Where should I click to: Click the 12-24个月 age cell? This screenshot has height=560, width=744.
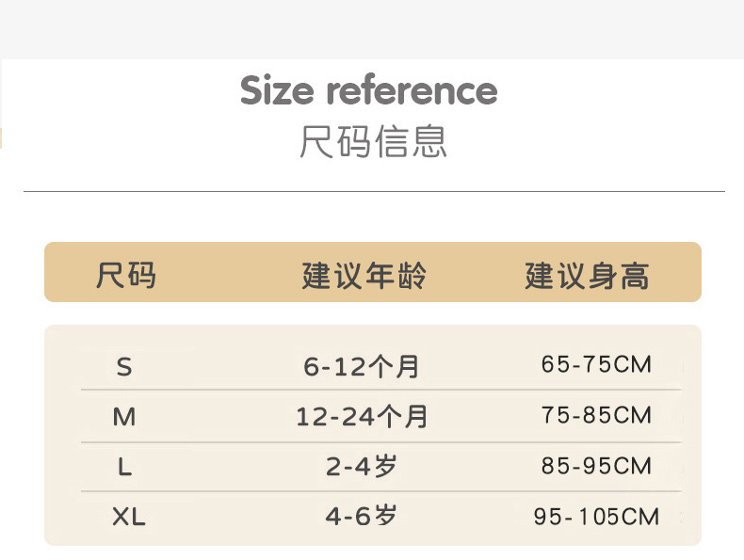(362, 417)
